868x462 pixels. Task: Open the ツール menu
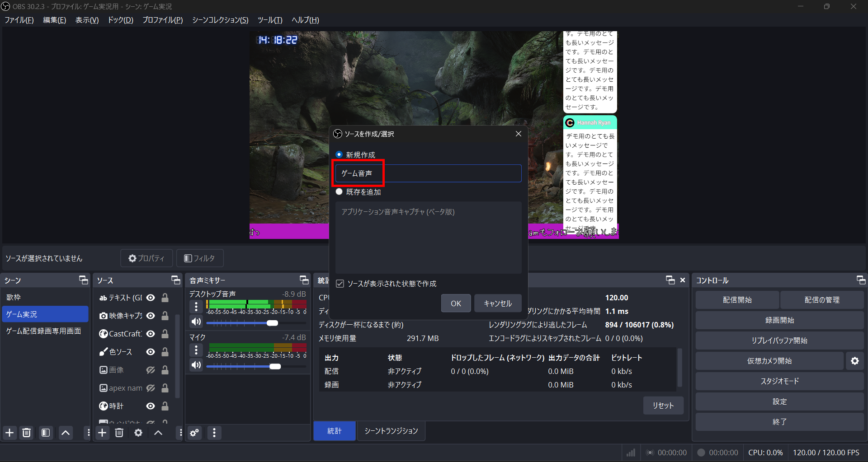tap(270, 20)
